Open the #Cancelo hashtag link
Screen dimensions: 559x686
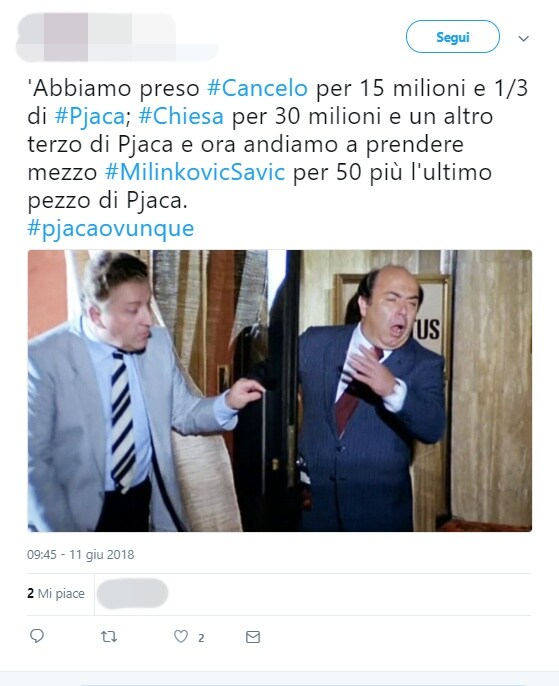(x=257, y=88)
